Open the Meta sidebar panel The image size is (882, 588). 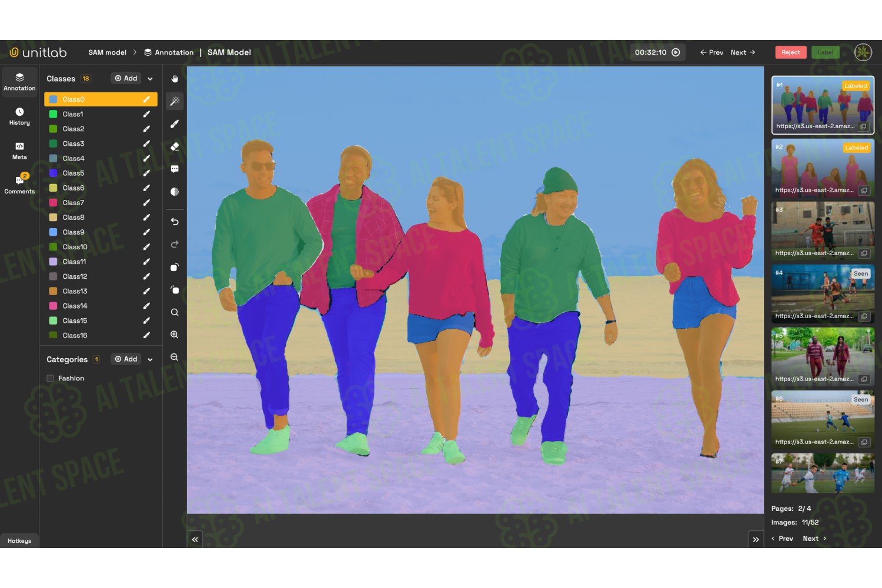point(19,151)
